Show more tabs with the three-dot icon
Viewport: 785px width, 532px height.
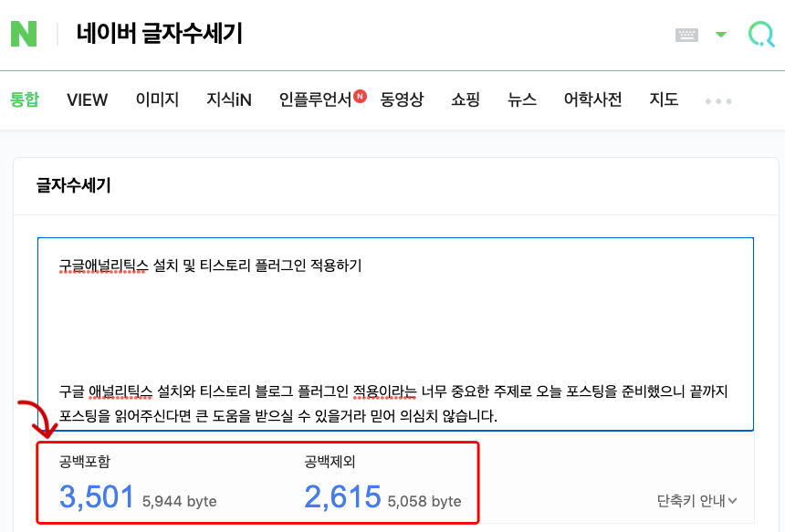click(x=718, y=101)
